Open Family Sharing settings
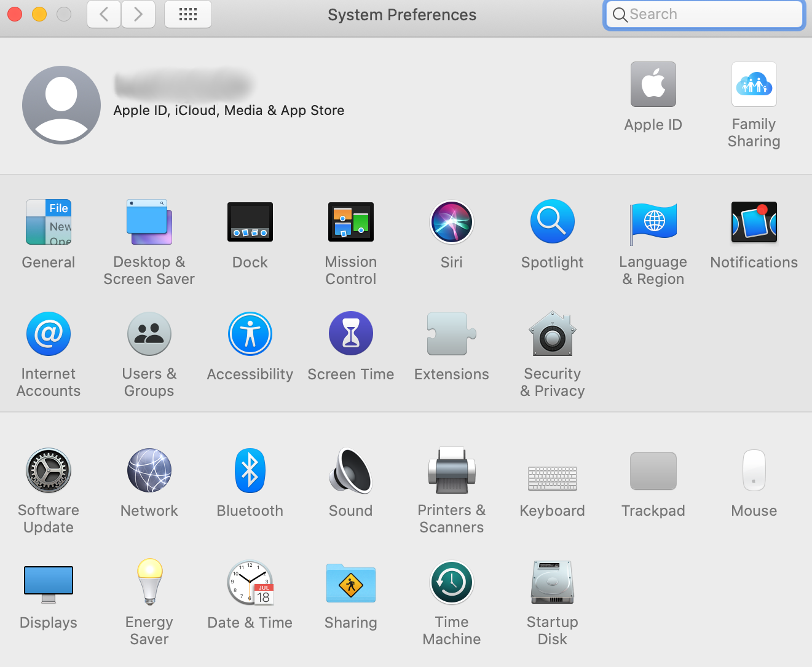 754,85
